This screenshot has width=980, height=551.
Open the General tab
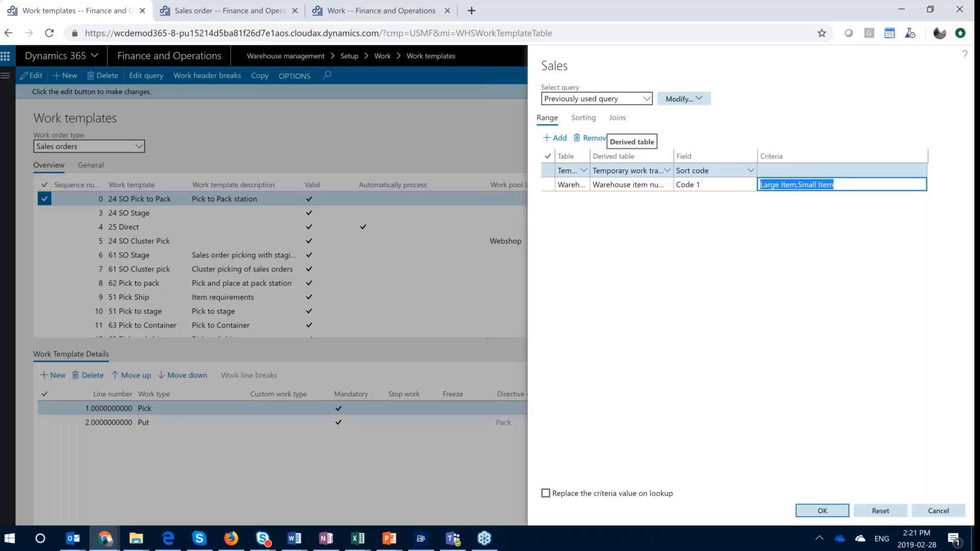click(x=90, y=165)
